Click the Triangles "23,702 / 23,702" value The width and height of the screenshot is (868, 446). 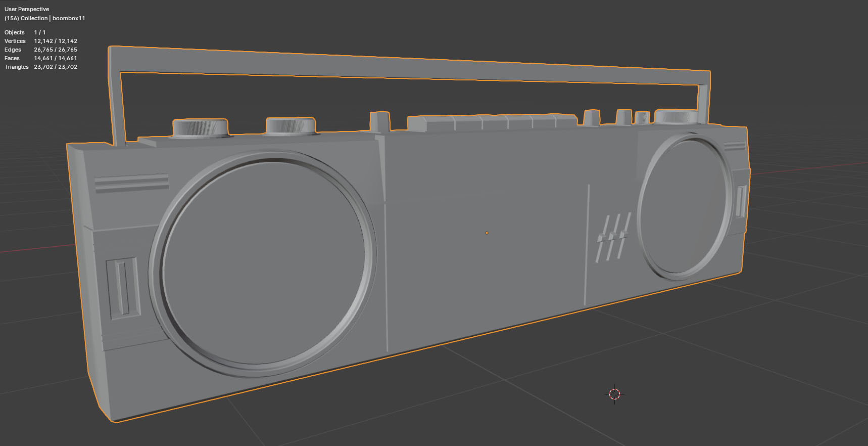click(56, 67)
